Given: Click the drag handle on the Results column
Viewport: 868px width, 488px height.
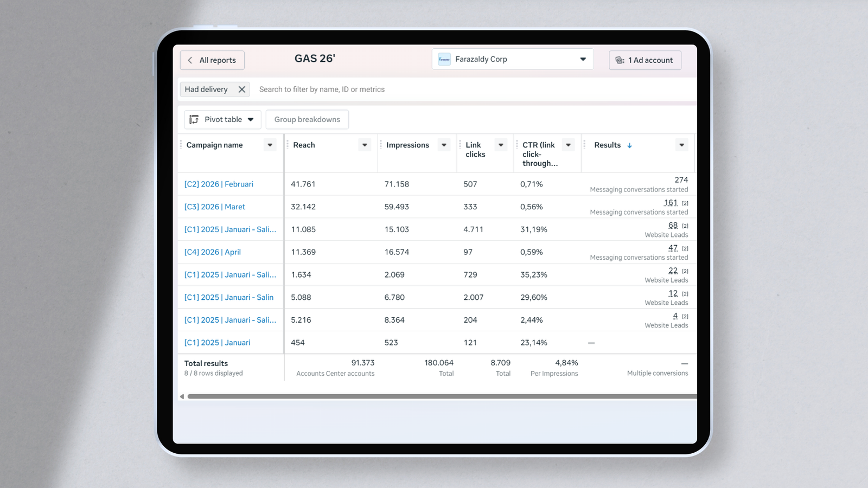Looking at the screenshot, I should 584,145.
